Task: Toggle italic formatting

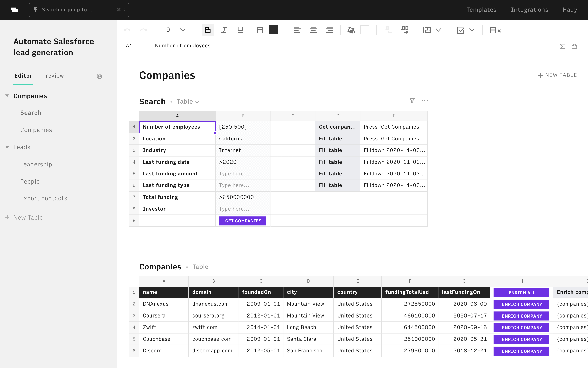Action: [x=224, y=30]
